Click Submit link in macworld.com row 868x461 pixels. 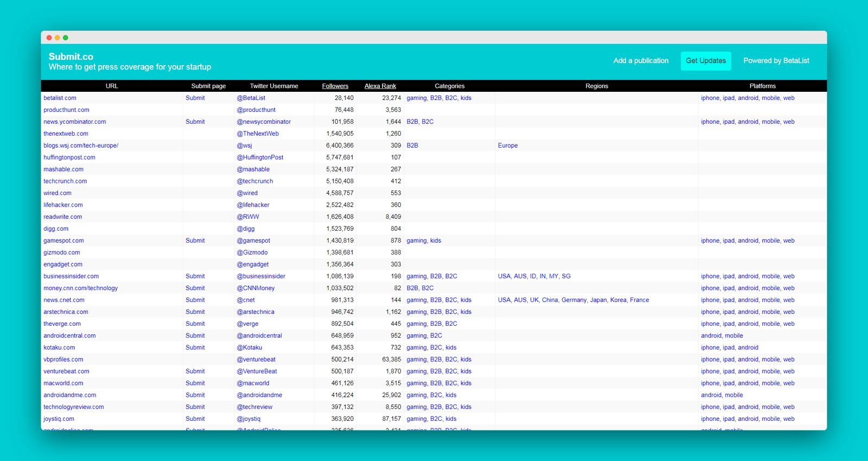click(x=195, y=384)
